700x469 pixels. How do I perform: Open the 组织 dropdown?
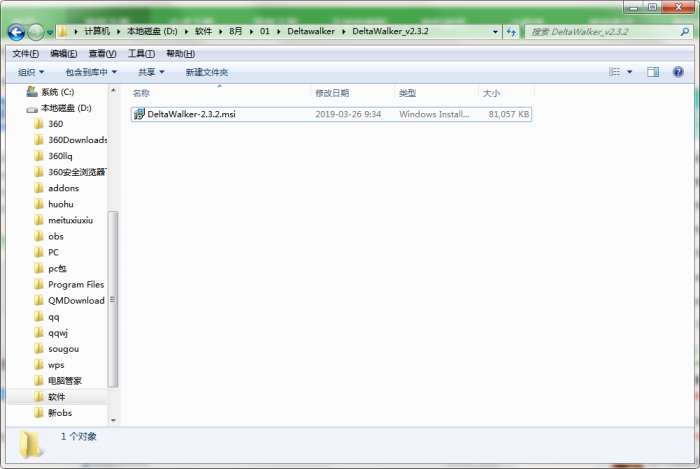click(31, 72)
